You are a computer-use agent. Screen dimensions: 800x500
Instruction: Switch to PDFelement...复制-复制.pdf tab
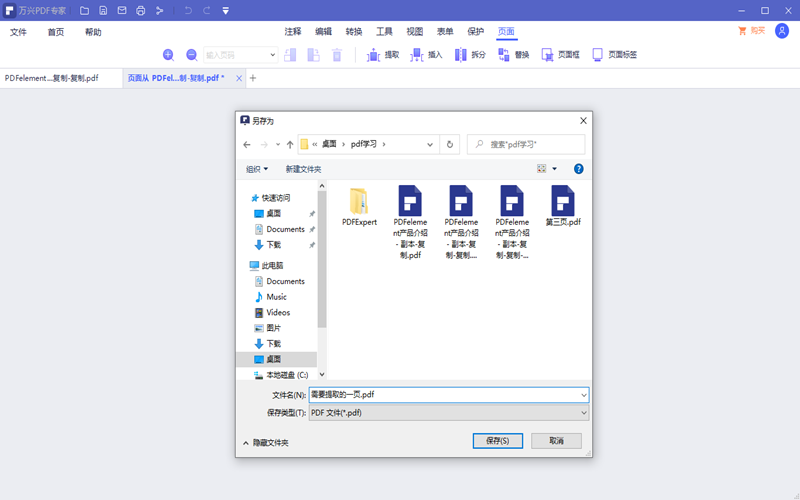pyautogui.click(x=52, y=78)
